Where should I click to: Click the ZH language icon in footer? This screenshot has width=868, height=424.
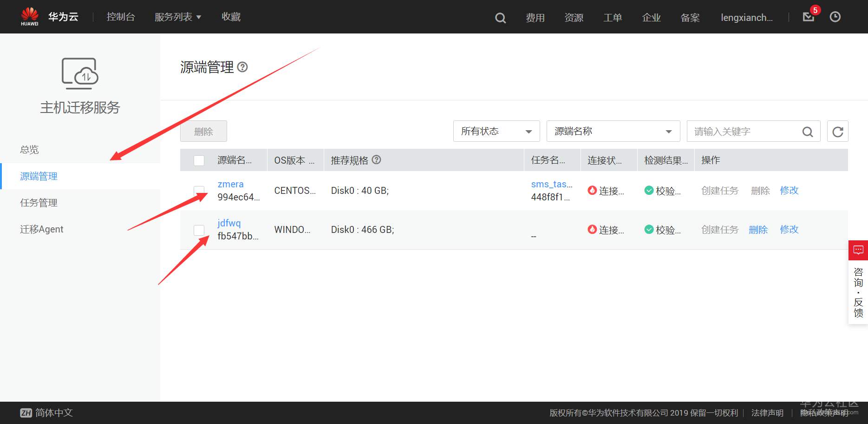pyautogui.click(x=26, y=413)
